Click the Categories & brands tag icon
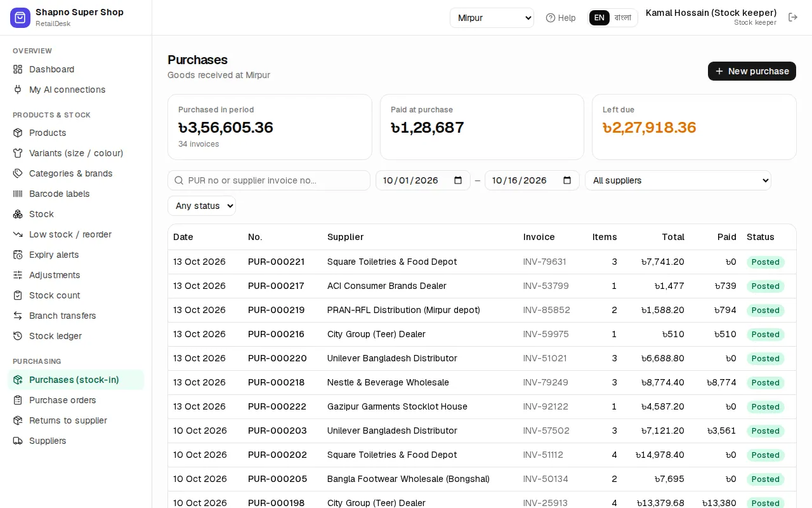Screen dimensions: 812x508 (18, 173)
